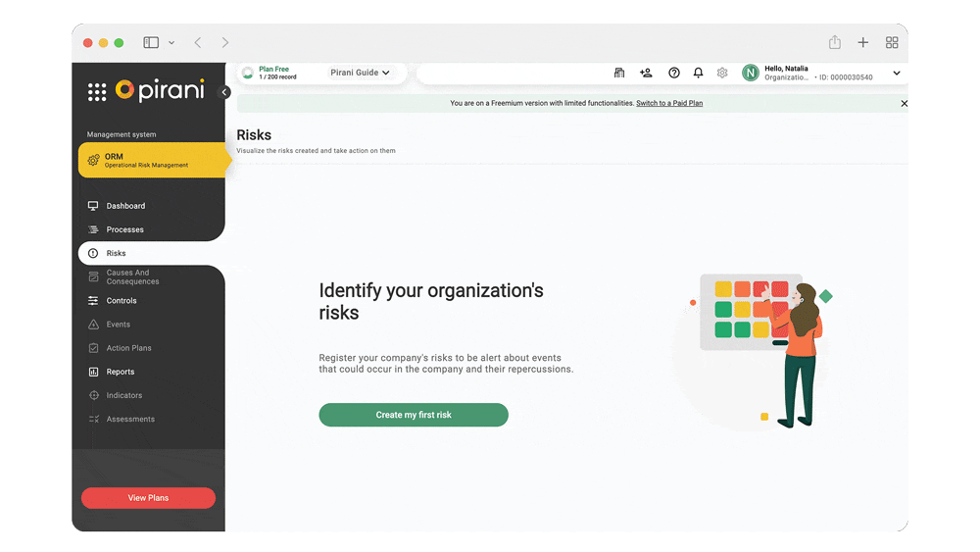Open Dashboard in the sidebar
Image resolution: width=980 pixels, height=552 pixels.
tap(125, 206)
